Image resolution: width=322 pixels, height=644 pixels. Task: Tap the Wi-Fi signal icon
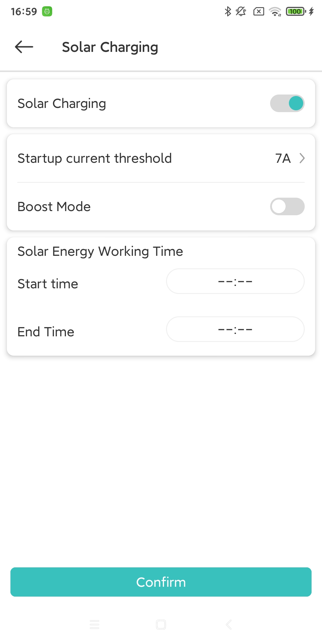tap(275, 12)
